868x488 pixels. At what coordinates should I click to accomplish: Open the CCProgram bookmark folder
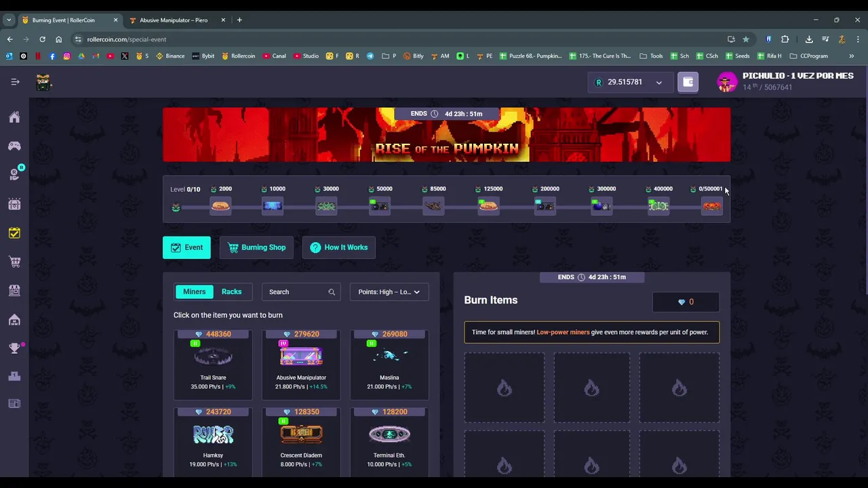point(808,56)
